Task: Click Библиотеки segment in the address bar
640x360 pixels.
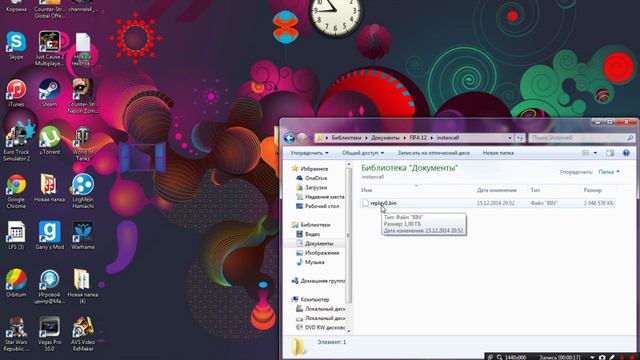Action: click(346, 138)
